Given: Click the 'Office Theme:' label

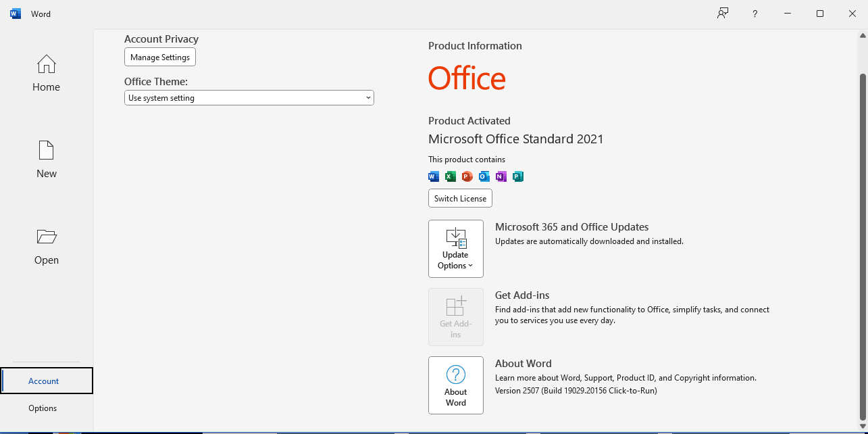Looking at the screenshot, I should pos(156,81).
